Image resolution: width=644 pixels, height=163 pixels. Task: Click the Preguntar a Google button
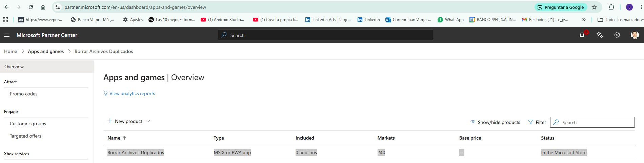561,7
